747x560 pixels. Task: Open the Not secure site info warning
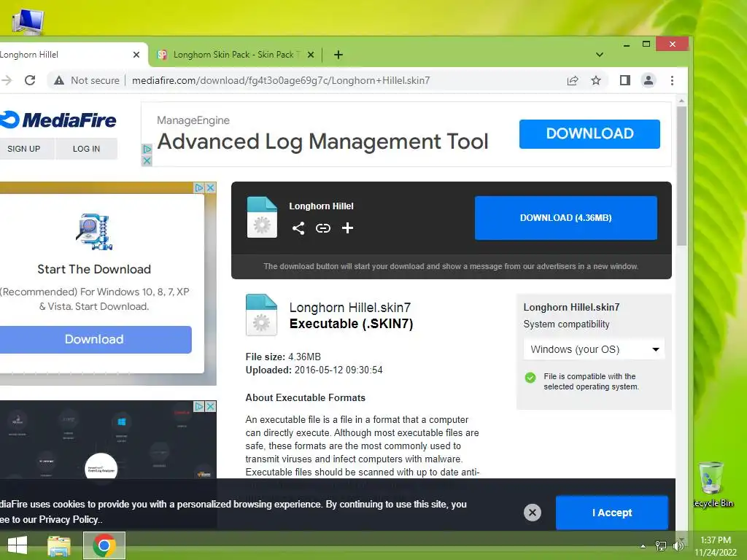(x=87, y=80)
